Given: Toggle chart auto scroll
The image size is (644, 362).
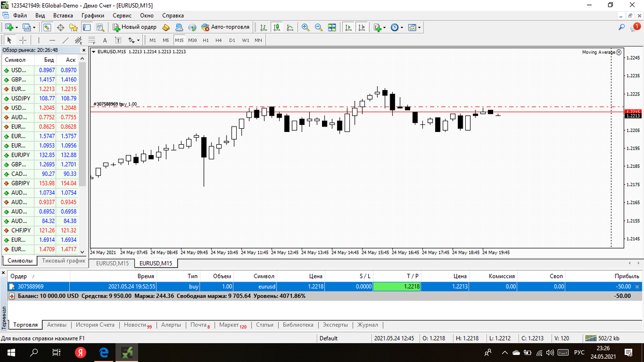Looking at the screenshot, I should (348, 27).
